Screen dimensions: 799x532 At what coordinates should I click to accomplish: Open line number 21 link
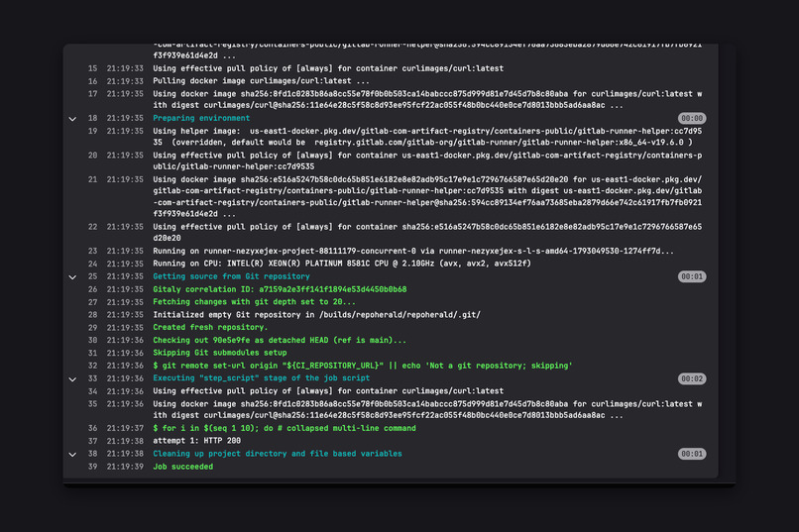(x=92, y=179)
